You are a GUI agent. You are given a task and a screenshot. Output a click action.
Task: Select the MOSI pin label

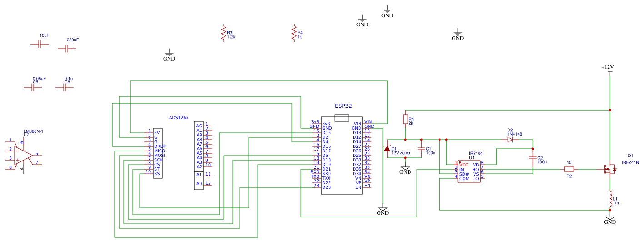pos(160,155)
